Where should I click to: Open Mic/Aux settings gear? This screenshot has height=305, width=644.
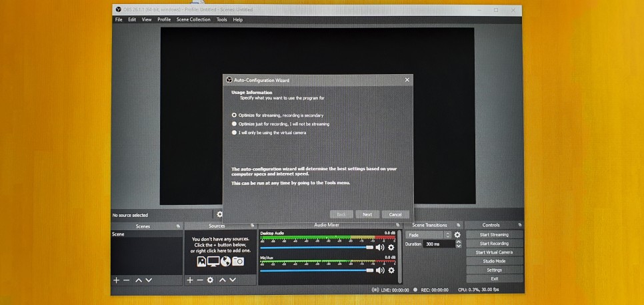(x=391, y=270)
